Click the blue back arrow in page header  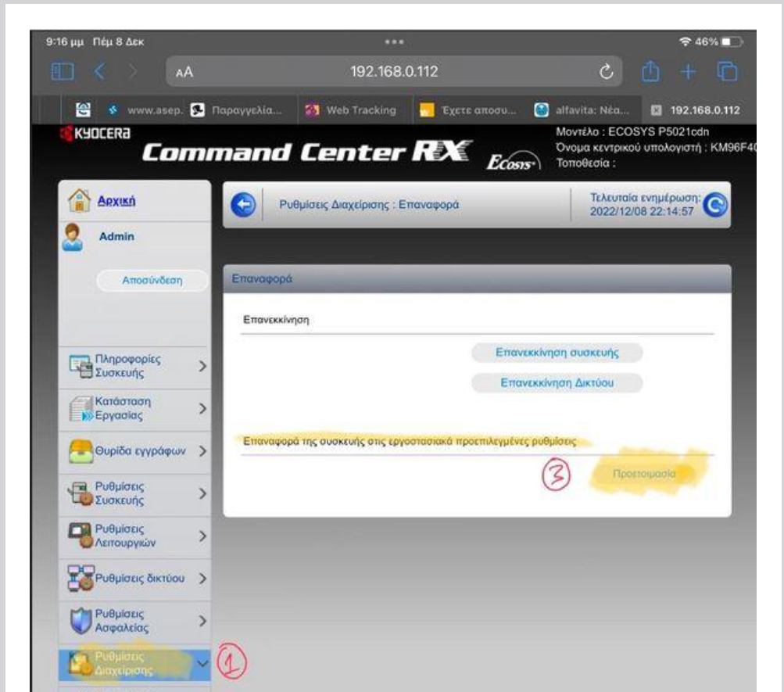click(x=244, y=205)
